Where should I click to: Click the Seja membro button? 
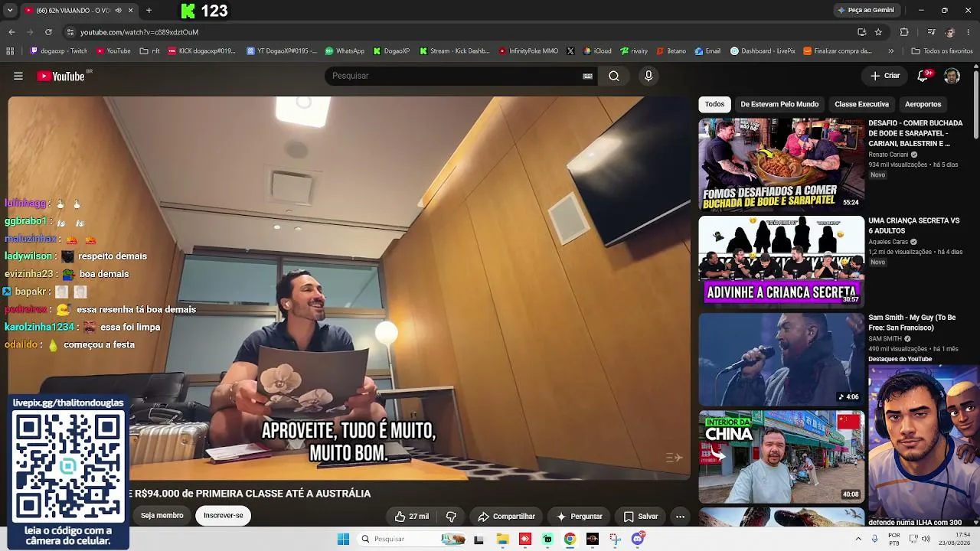(162, 516)
